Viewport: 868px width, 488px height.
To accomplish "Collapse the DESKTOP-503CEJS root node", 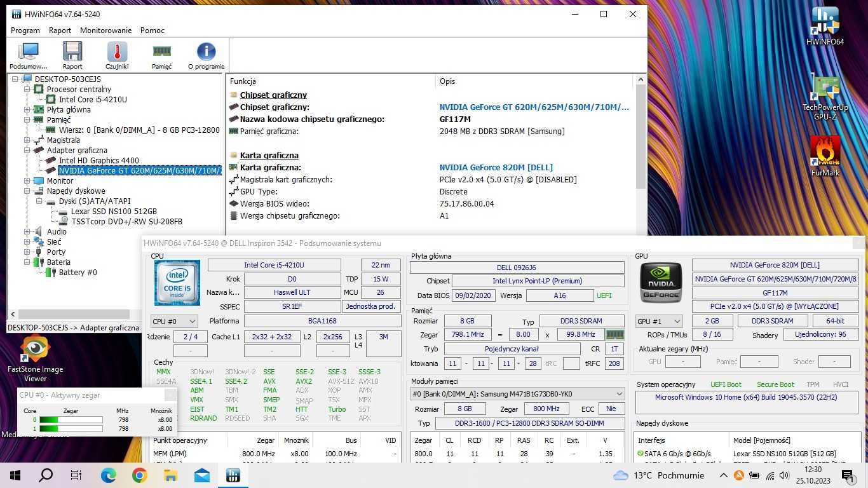I will coord(16,79).
